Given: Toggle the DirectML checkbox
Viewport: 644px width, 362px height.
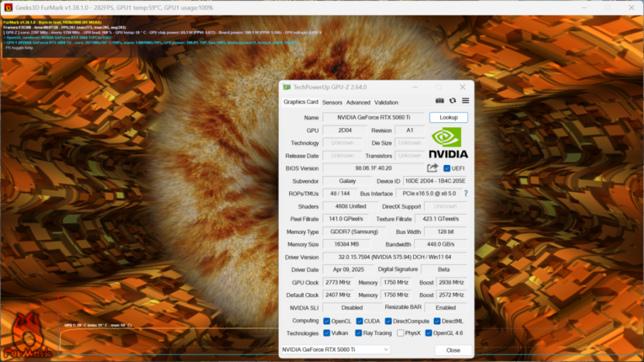Looking at the screenshot, I should pyautogui.click(x=437, y=321).
